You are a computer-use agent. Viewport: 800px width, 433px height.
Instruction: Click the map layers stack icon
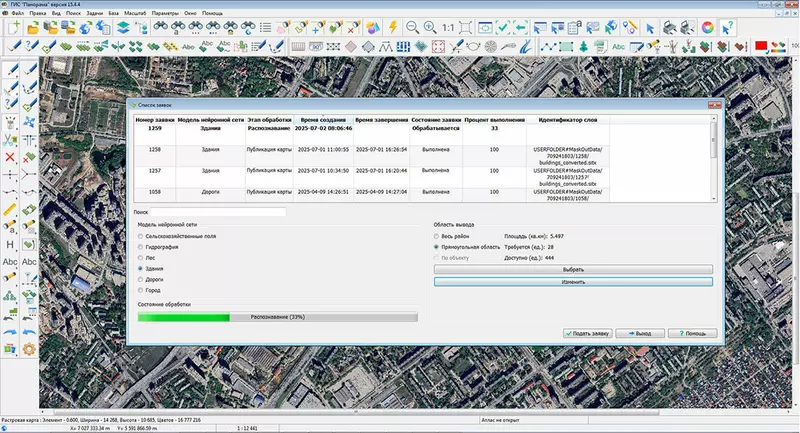pyautogui.click(x=122, y=27)
